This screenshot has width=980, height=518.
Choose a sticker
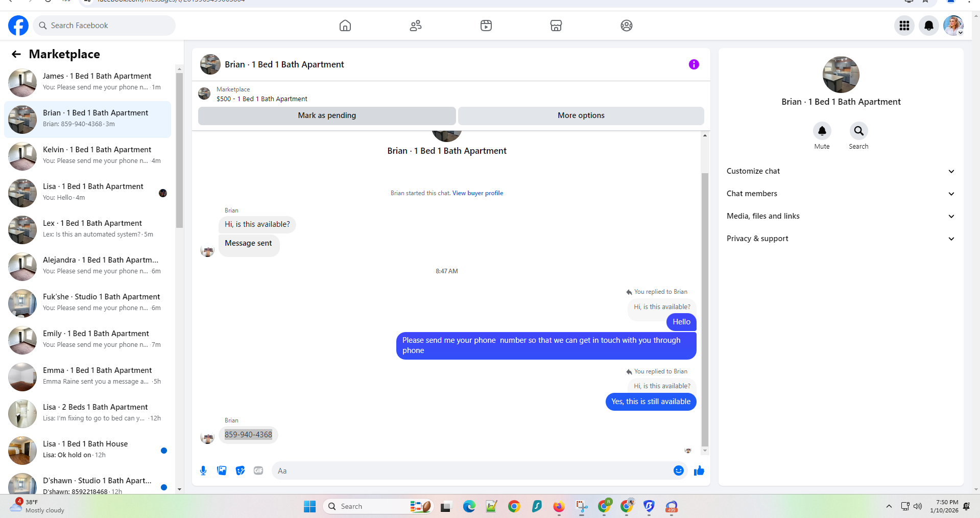(x=240, y=470)
